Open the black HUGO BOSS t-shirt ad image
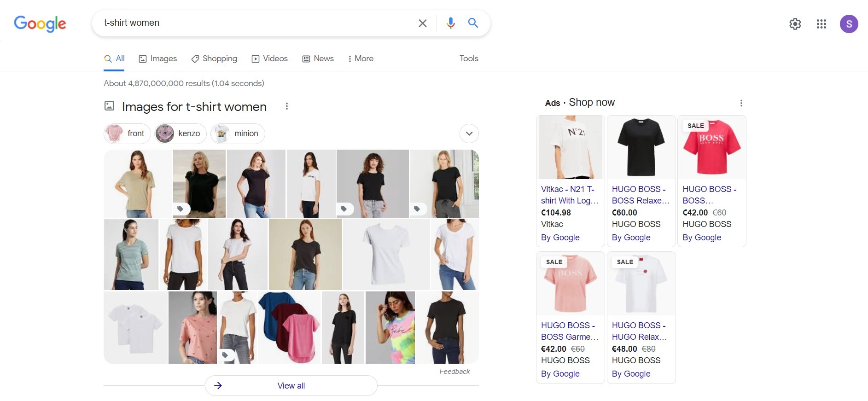This screenshot has width=868, height=401. 641,147
